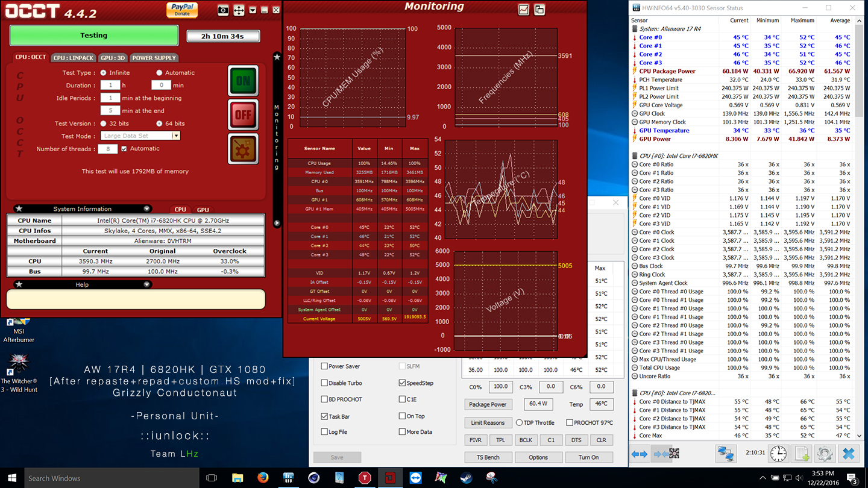Toggle the BD PROCHOT checkbox in ThrottleStop
The width and height of the screenshot is (868, 488).
pos(324,399)
